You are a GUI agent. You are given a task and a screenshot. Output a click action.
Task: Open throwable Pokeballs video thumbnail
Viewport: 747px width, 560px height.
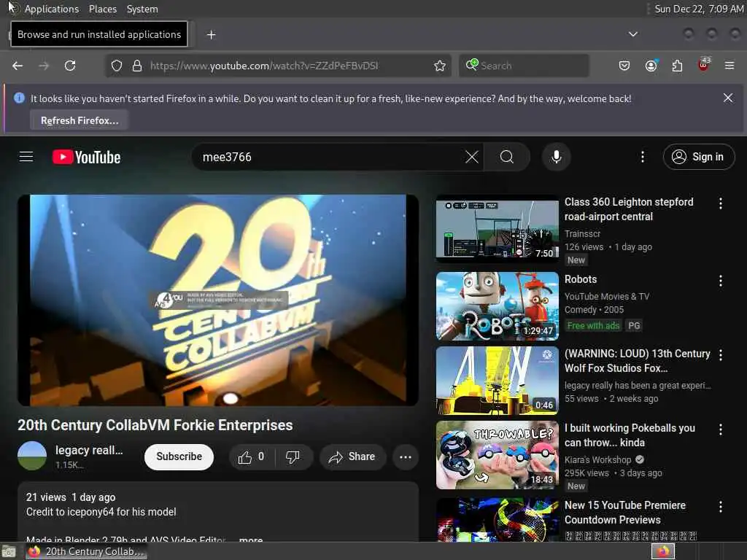pyautogui.click(x=498, y=455)
